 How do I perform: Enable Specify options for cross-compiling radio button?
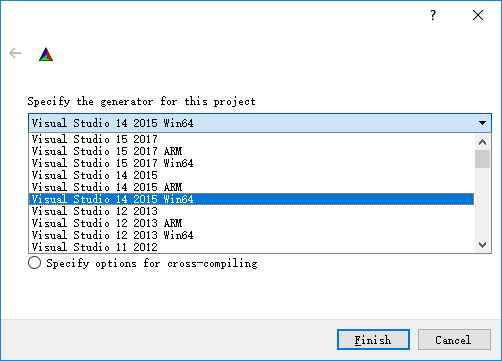(35, 263)
